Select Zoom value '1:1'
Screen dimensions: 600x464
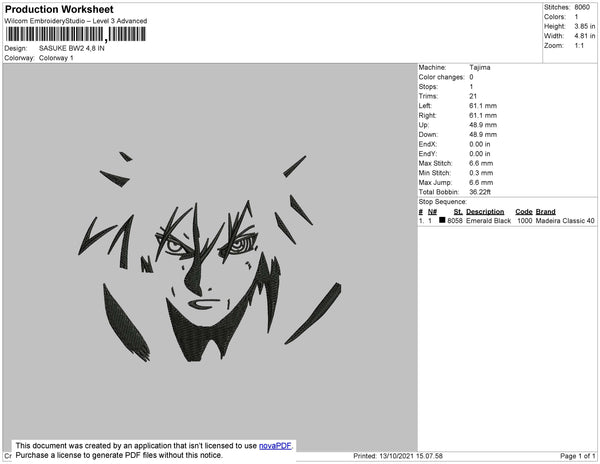[579, 46]
